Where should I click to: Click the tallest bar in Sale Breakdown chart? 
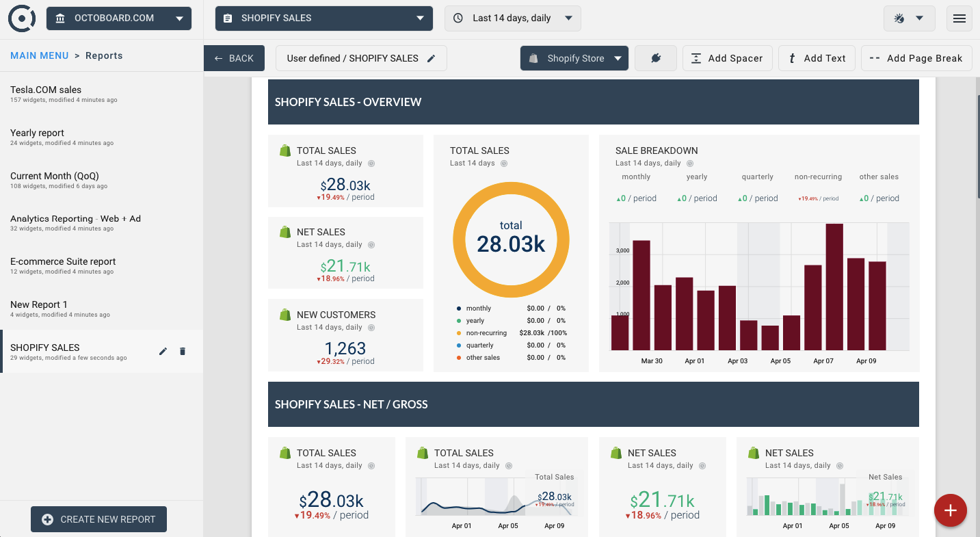[834, 287]
